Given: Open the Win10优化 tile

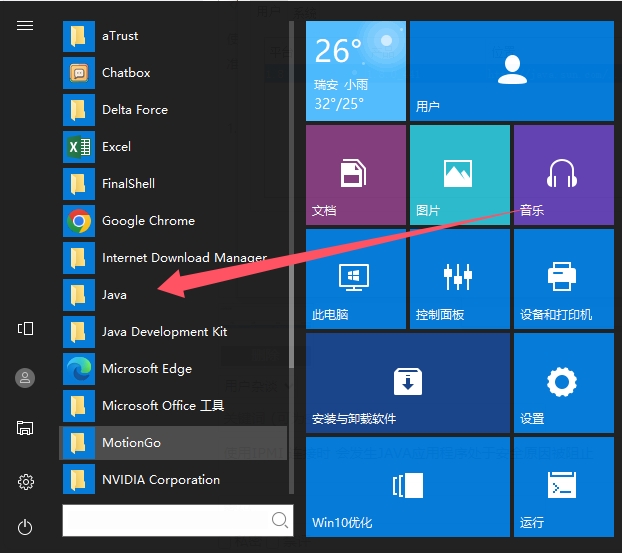Looking at the screenshot, I should (x=408, y=487).
